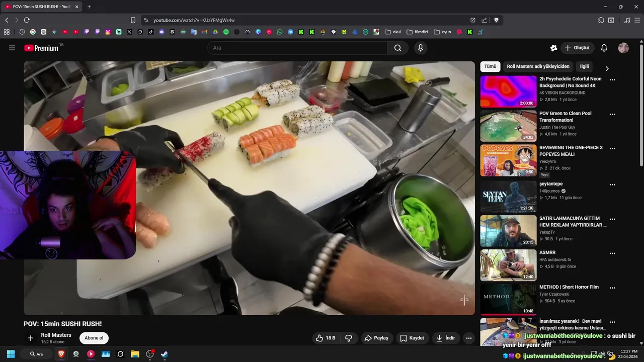The image size is (644, 362).
Task: Open the şeytantepe video thumbnail
Action: click(508, 196)
